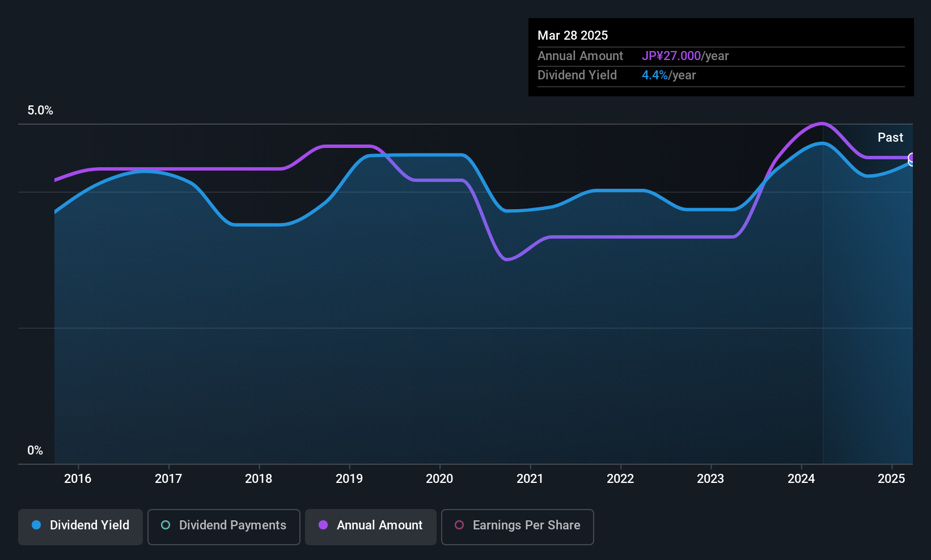
Task: Click the JP¥27.000/year tooltip value
Action: coord(685,56)
